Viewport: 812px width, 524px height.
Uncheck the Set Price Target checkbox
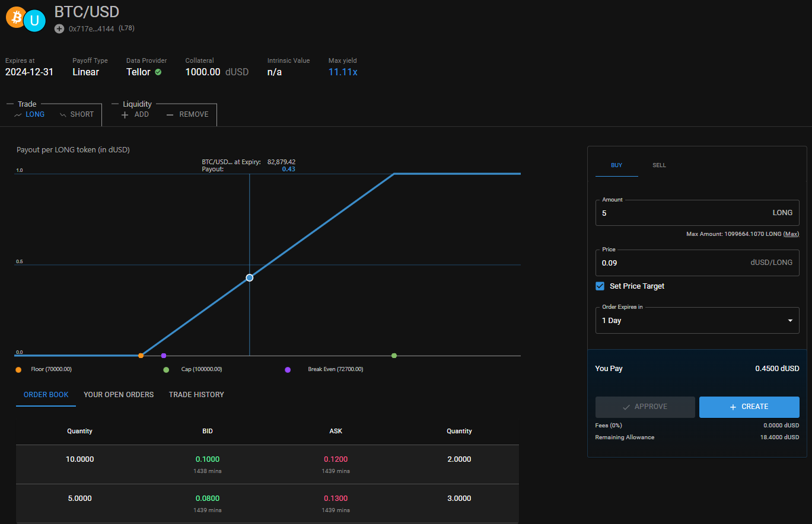[x=600, y=286]
